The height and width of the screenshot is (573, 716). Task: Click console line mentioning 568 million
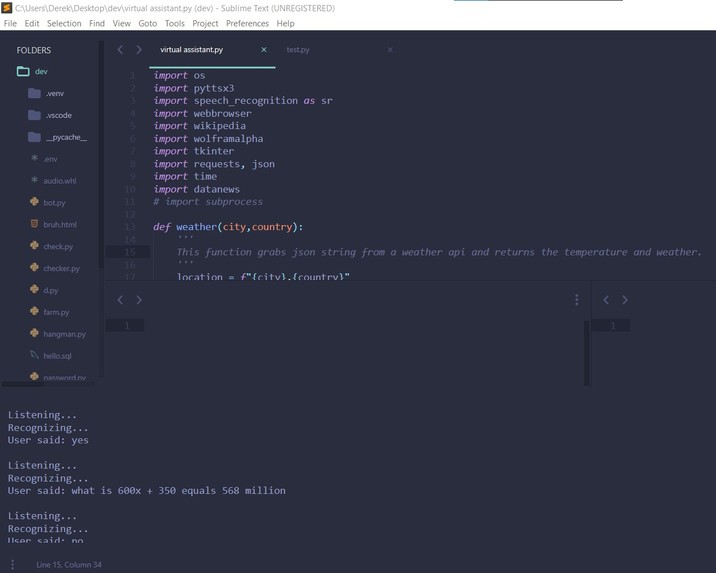[147, 491]
